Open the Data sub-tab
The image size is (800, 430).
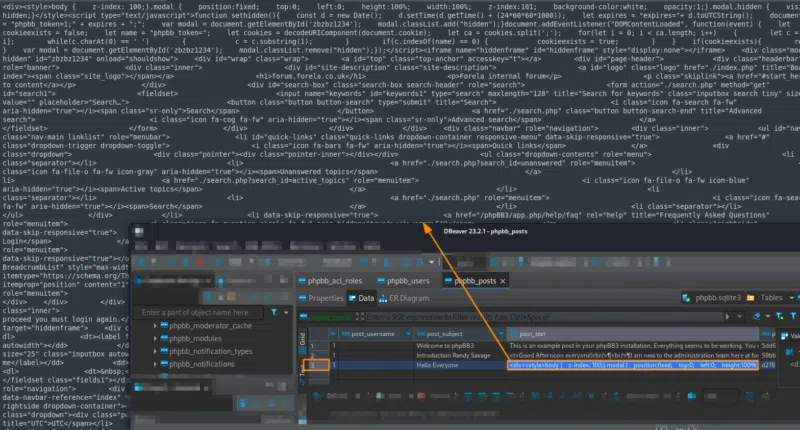pos(361,298)
